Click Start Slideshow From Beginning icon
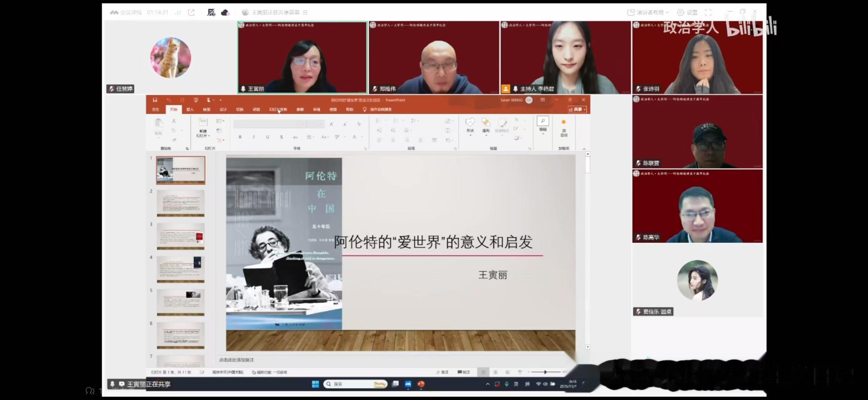This screenshot has height=400, width=868. [196, 100]
